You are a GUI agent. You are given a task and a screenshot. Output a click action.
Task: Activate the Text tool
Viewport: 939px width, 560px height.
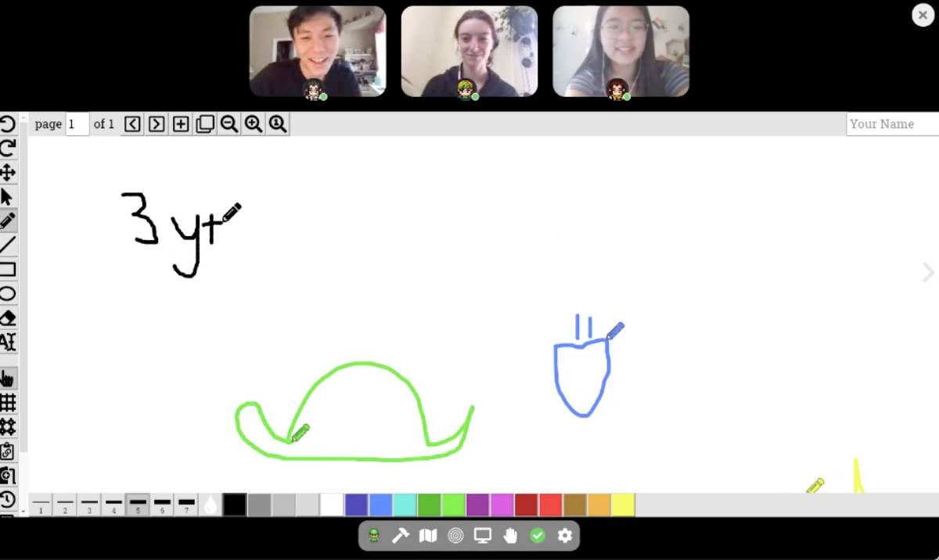(x=7, y=342)
